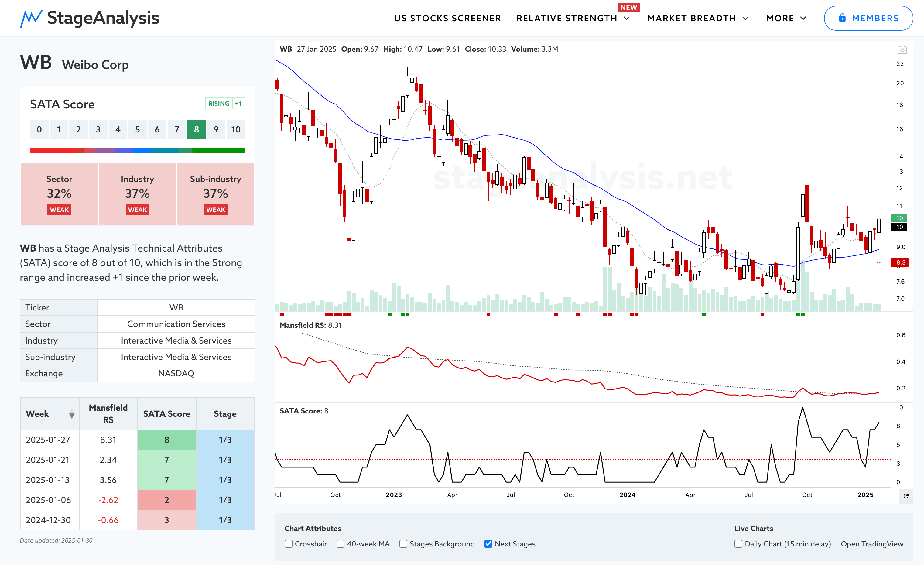Click the Data updated: 2025-01-30 note
924x565 pixels.
[x=56, y=540]
